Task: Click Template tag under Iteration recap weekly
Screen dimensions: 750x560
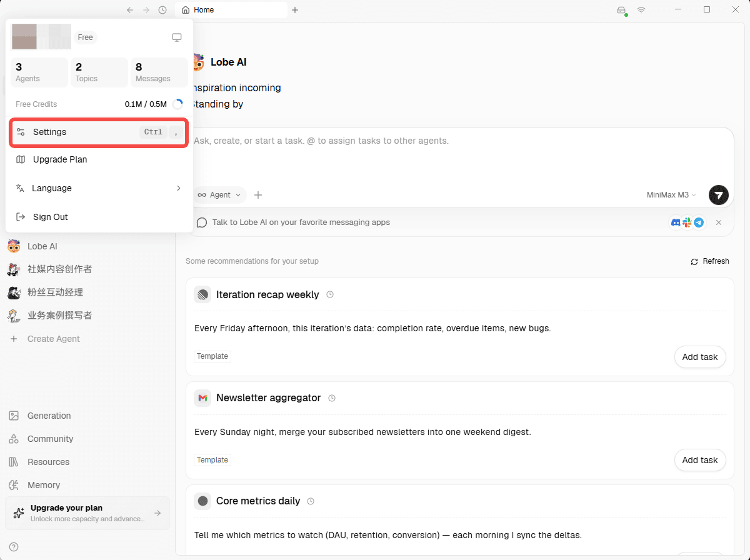Action: pos(212,356)
